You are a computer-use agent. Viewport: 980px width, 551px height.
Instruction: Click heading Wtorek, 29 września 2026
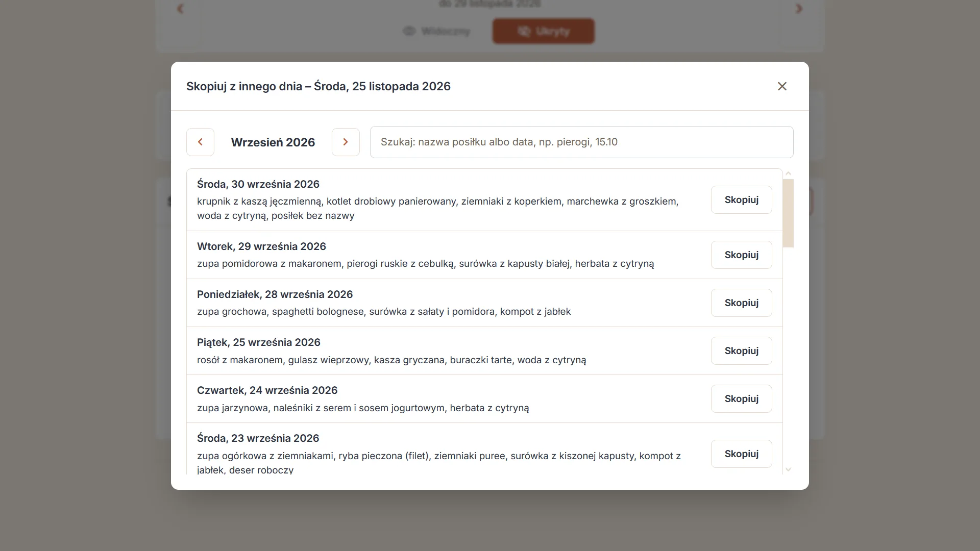(x=261, y=246)
